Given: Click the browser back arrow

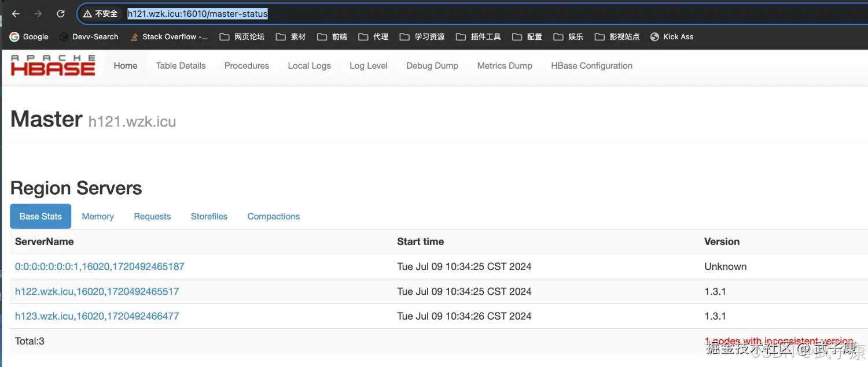Looking at the screenshot, I should [x=16, y=13].
